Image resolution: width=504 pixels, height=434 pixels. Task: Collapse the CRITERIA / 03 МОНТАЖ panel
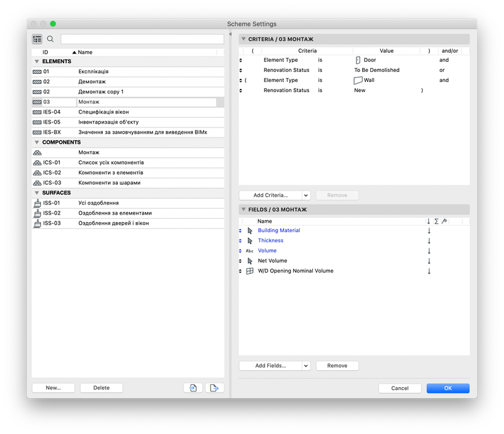click(x=243, y=39)
